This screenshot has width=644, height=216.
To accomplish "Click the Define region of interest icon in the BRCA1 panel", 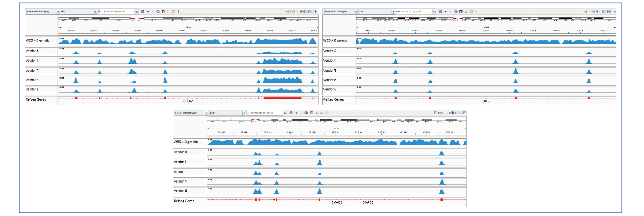I will [163, 11].
